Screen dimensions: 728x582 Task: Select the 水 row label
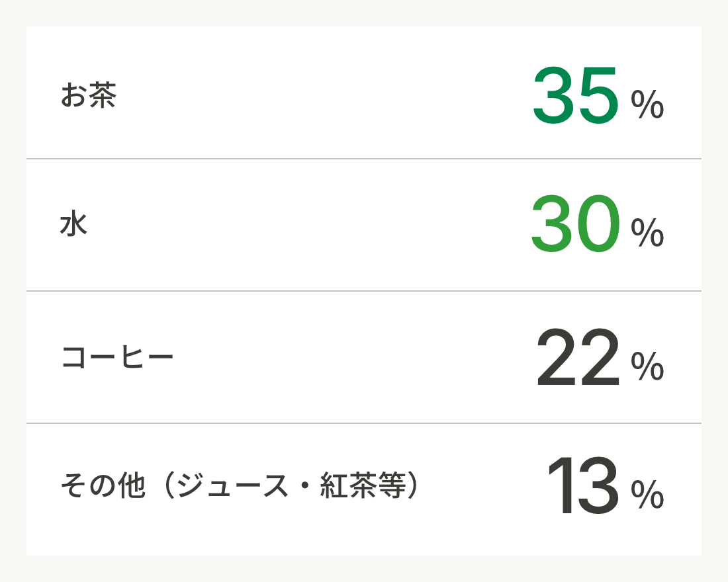coord(74,224)
